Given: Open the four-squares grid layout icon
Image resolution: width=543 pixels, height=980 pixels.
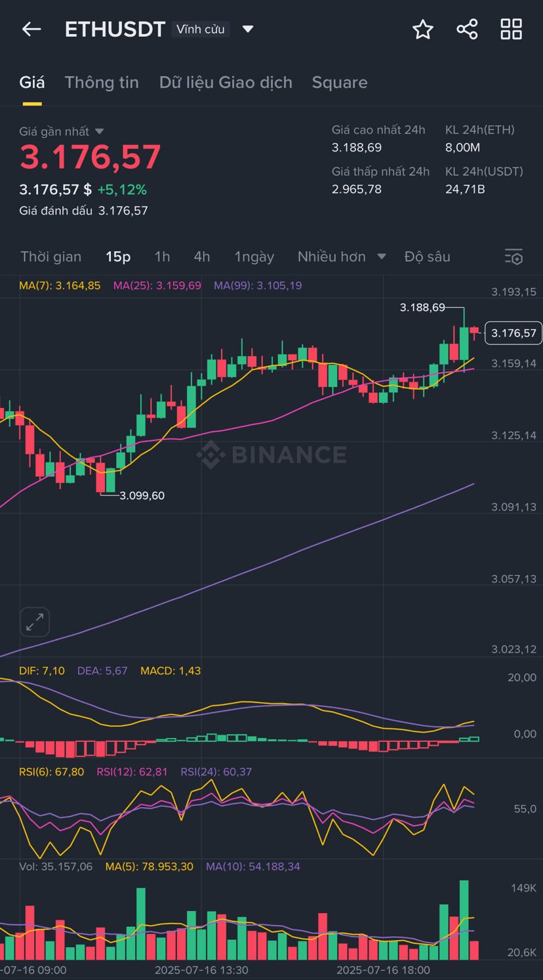Looking at the screenshot, I should click(512, 30).
